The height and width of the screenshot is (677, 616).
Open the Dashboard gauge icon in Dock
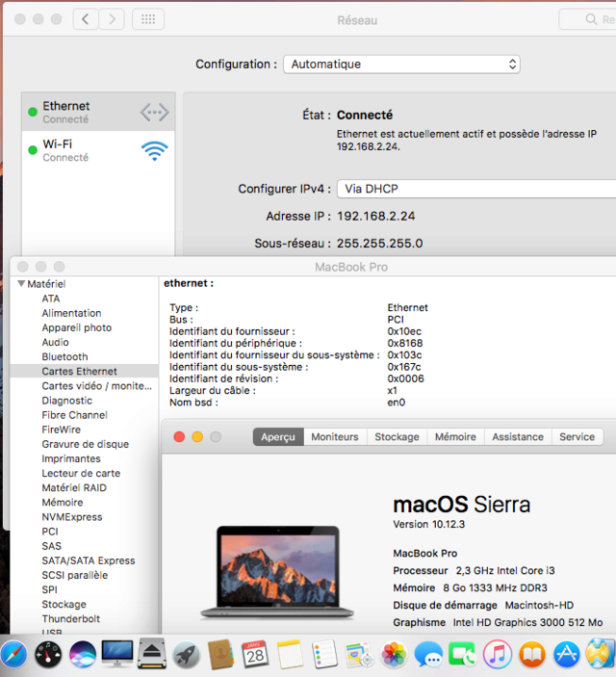pyautogui.click(x=48, y=655)
